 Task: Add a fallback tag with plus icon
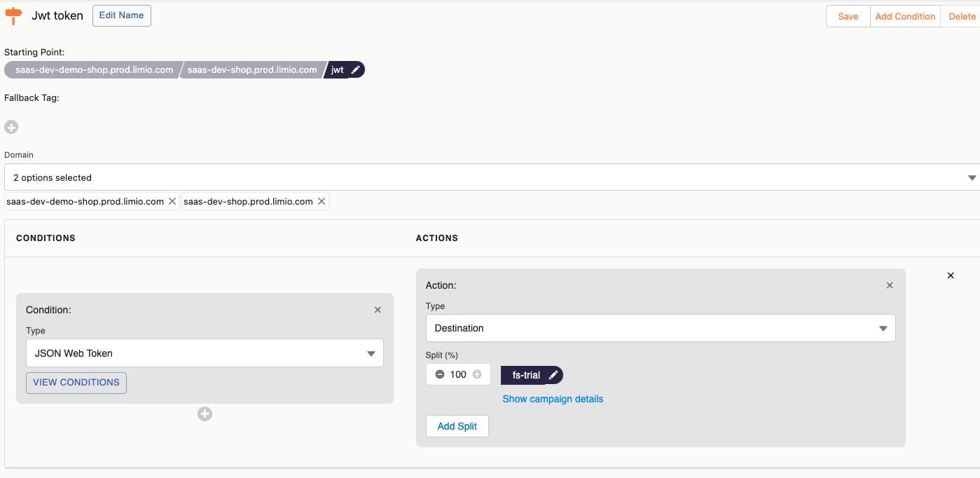tap(11, 127)
